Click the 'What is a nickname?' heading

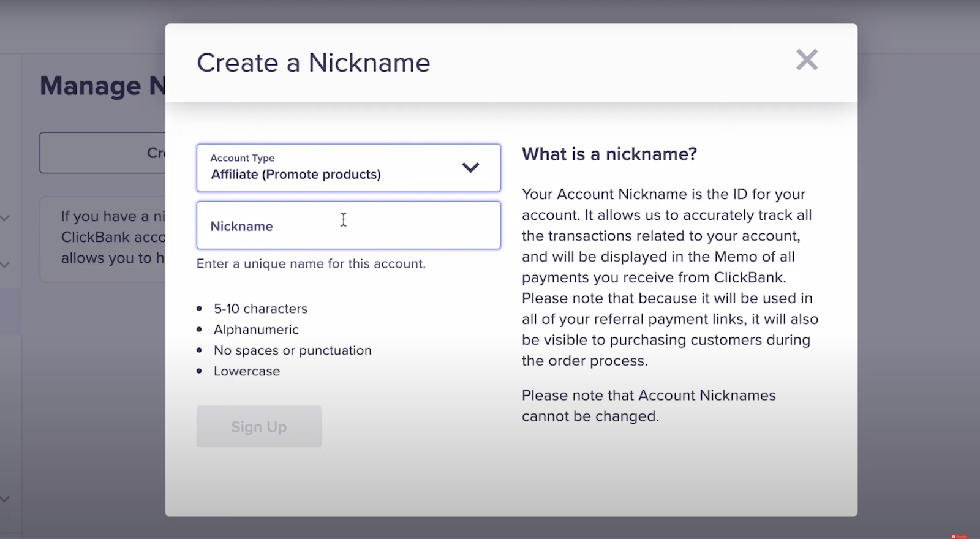609,154
